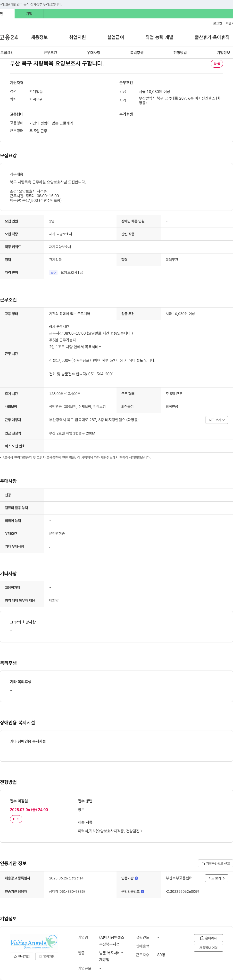233x980 pixels.
Task: Select the job title 부산 북구 차량목욕 요양보호사 구합니다
Action: click(x=57, y=63)
